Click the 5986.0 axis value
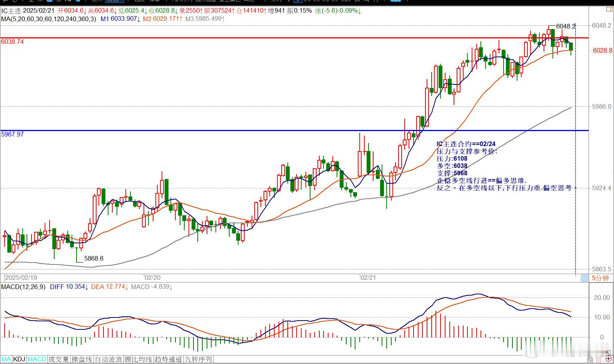Screen dimensions: 614x364 coord(601,106)
